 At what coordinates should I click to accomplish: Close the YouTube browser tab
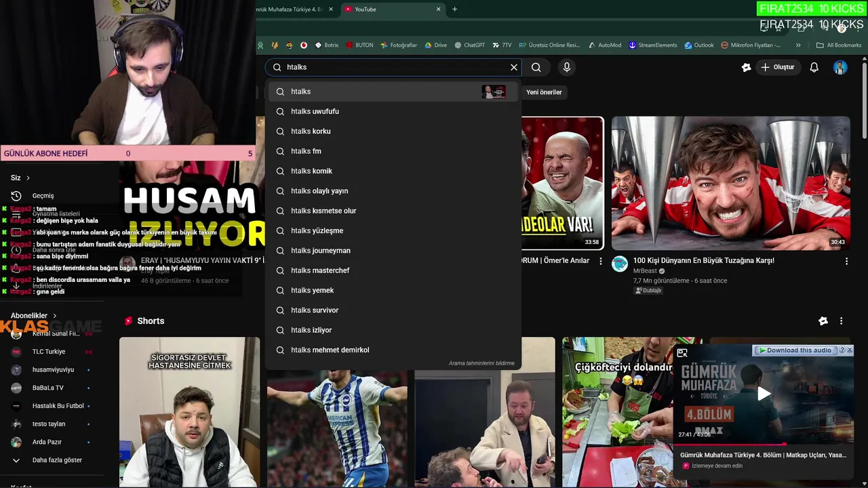(x=438, y=9)
